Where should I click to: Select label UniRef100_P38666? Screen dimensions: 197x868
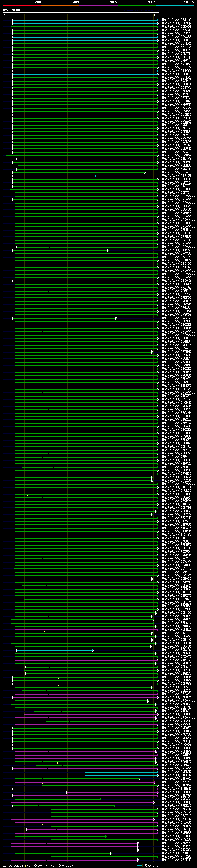click(x=177, y=71)
